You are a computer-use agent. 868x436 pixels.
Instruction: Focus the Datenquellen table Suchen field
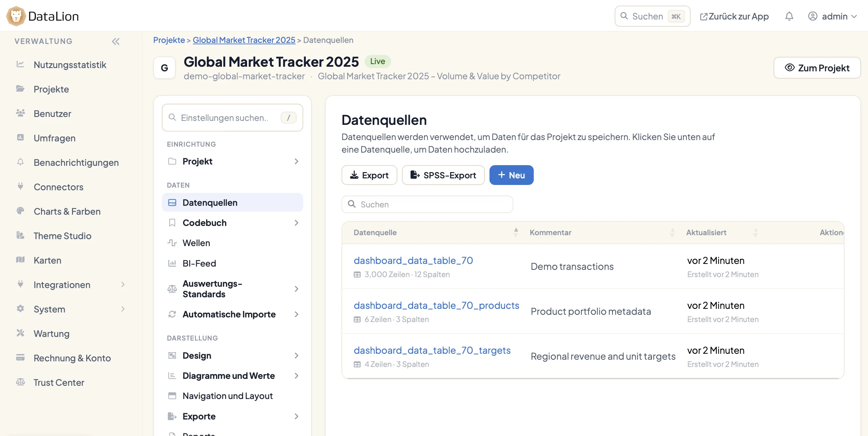pyautogui.click(x=427, y=204)
